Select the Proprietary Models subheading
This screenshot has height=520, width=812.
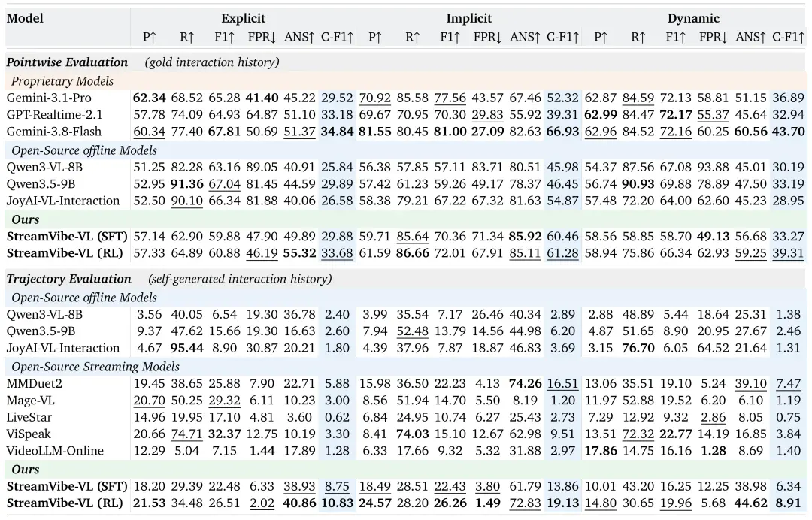62,81
